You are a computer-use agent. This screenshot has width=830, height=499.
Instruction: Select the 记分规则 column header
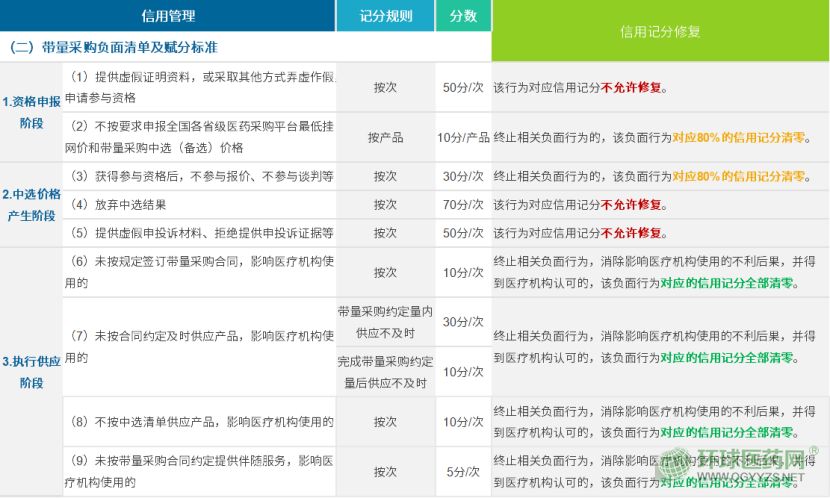point(385,16)
